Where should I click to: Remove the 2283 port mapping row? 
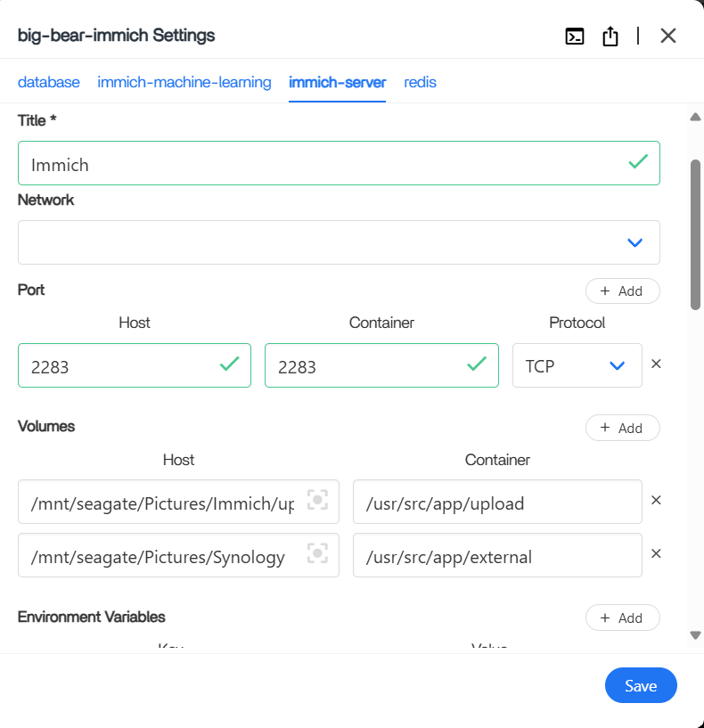point(656,364)
